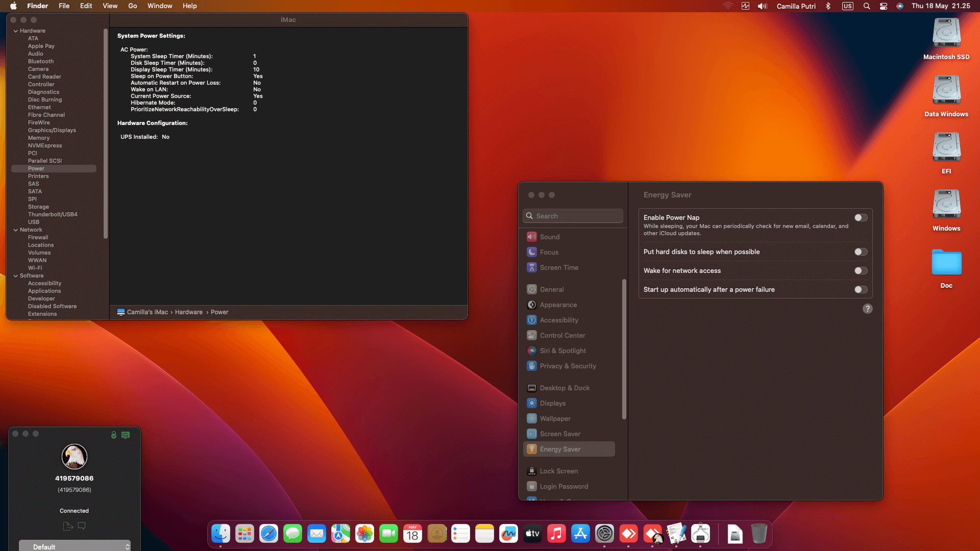The width and height of the screenshot is (980, 551).
Task: Open Trash in the Dock
Action: (759, 534)
